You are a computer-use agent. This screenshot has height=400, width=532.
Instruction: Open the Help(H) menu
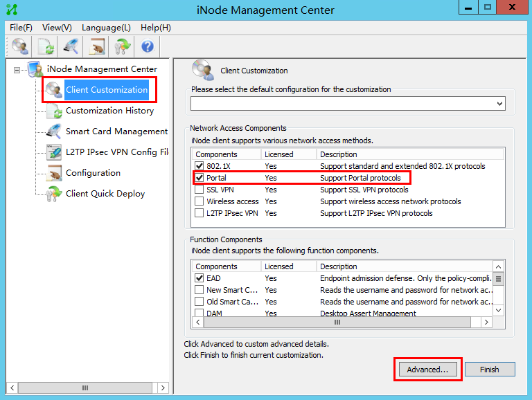156,28
